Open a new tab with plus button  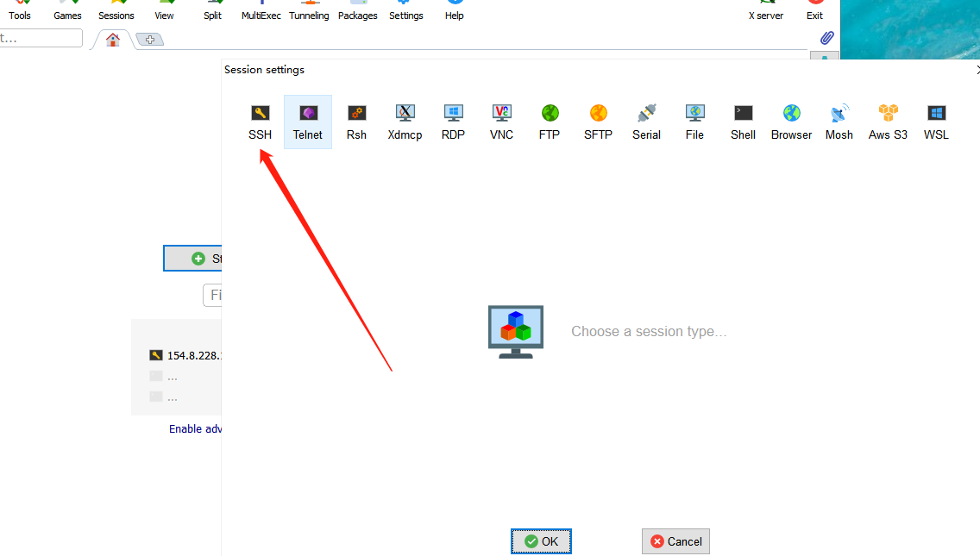click(x=150, y=40)
